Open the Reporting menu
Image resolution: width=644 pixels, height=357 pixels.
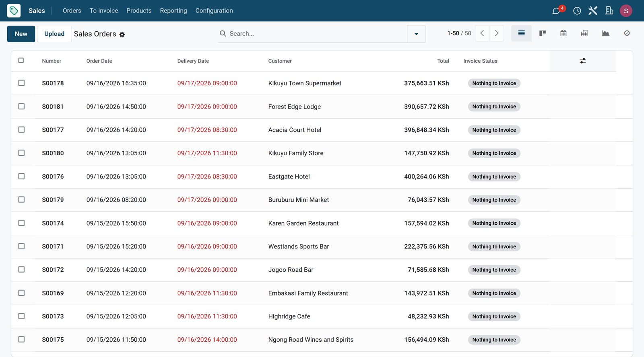[x=173, y=11]
